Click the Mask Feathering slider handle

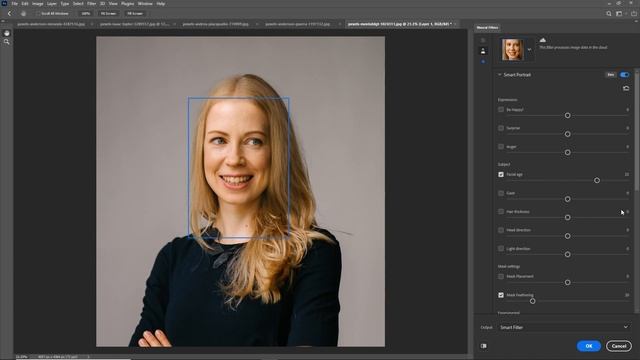click(532, 301)
